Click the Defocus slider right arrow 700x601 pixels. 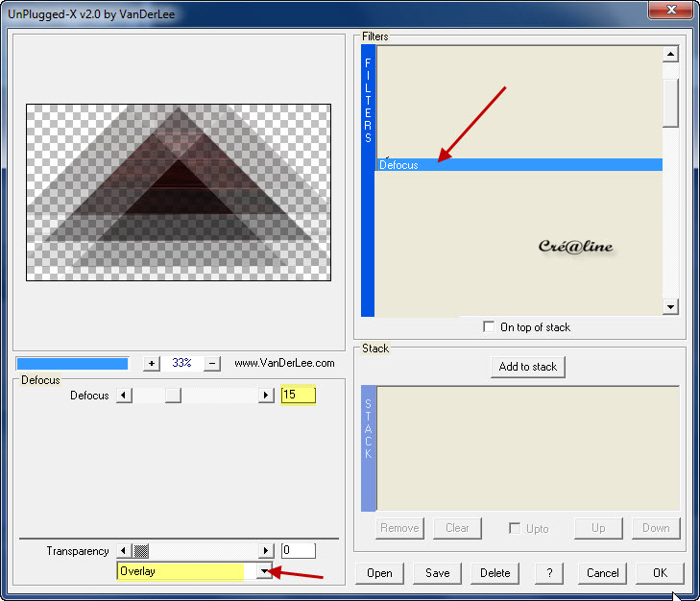click(266, 396)
